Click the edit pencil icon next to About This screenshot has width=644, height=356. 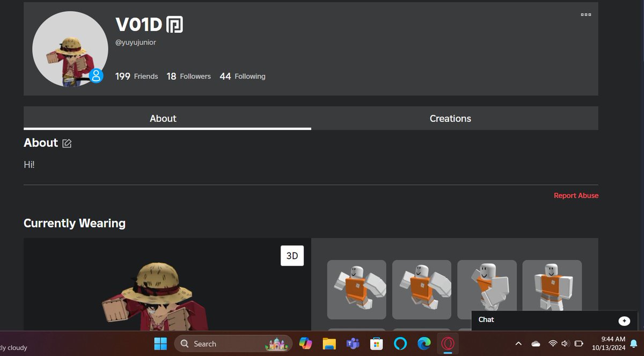coord(67,143)
